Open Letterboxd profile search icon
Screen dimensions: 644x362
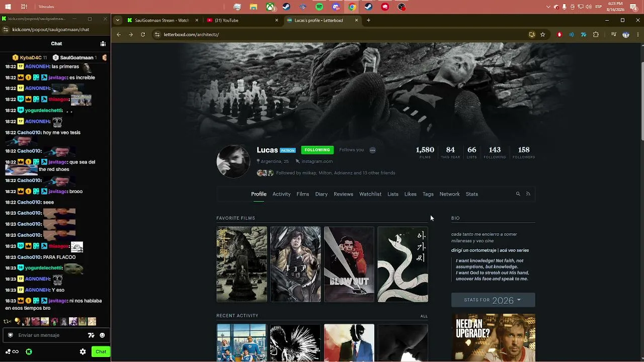pyautogui.click(x=518, y=194)
